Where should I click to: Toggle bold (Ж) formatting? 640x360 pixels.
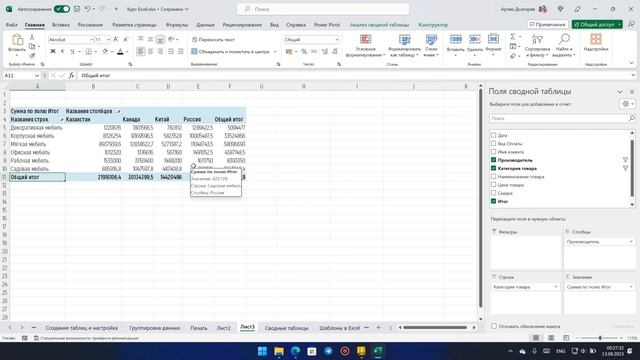click(53, 51)
